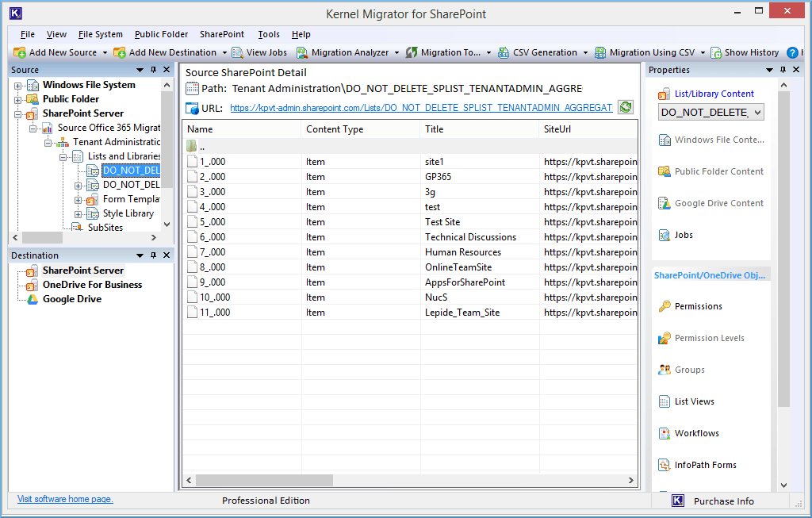Screen dimensions: 812x518
Task: Click the blue help question mark icon
Action: tap(792, 52)
